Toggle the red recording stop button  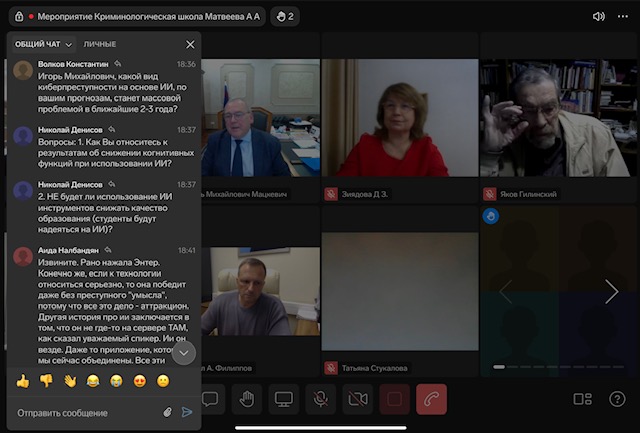(x=394, y=399)
